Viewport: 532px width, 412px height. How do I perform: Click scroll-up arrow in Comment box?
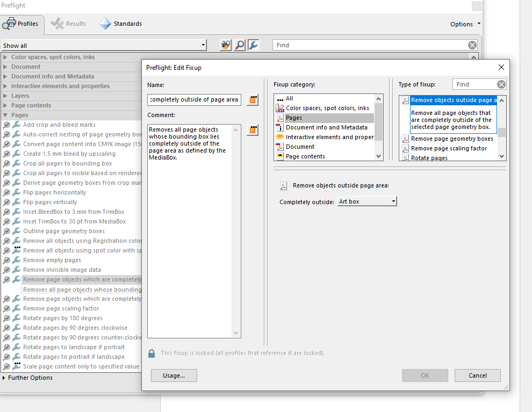[x=236, y=130]
